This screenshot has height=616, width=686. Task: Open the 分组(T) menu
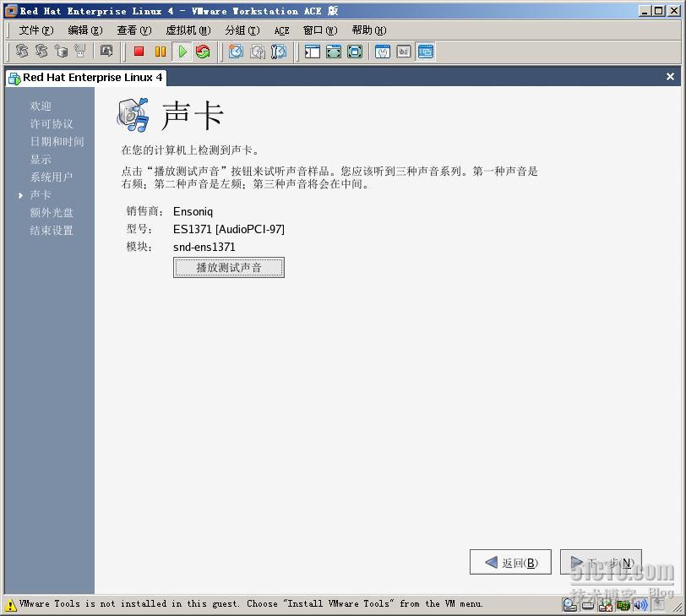242,30
